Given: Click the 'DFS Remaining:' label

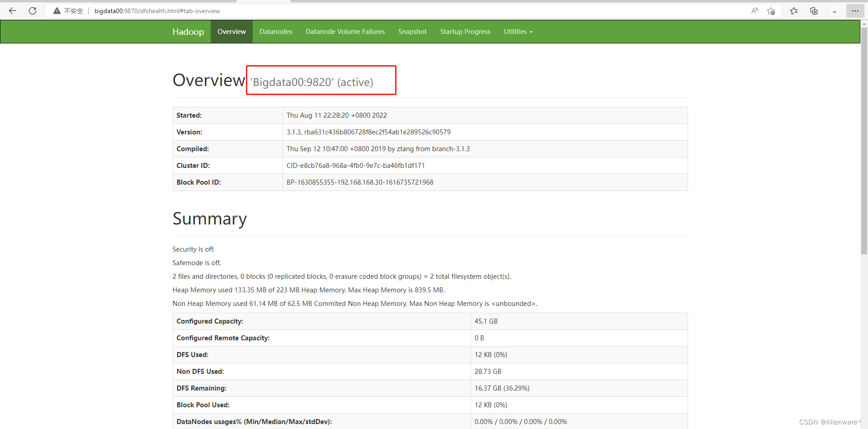Looking at the screenshot, I should [x=202, y=388].
